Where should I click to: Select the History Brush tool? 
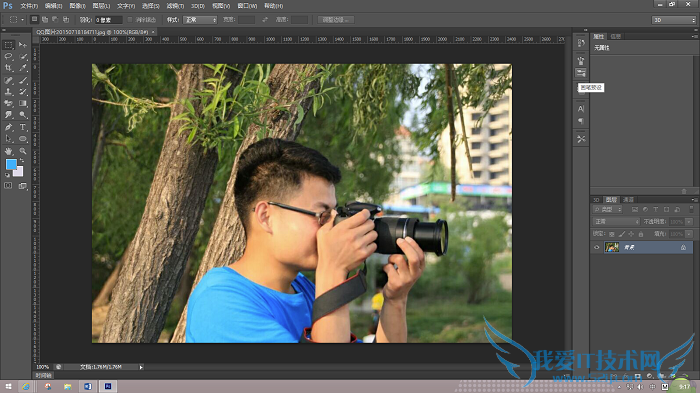coord(23,92)
